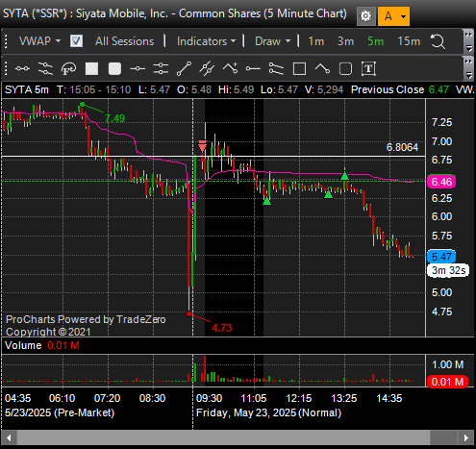Select the diverging channel tool
The image size is (476, 449).
click(x=276, y=68)
